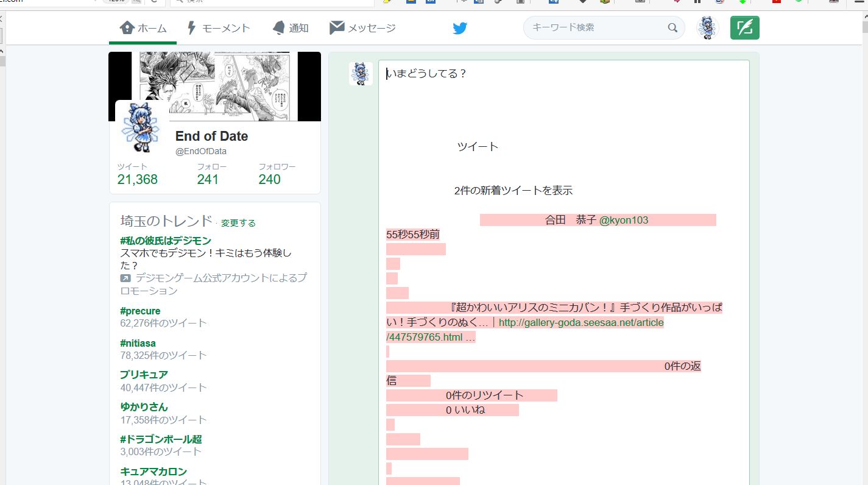Viewport: 868px width, 485px height.
Task: Open the #precure trend
Action: pos(141,311)
